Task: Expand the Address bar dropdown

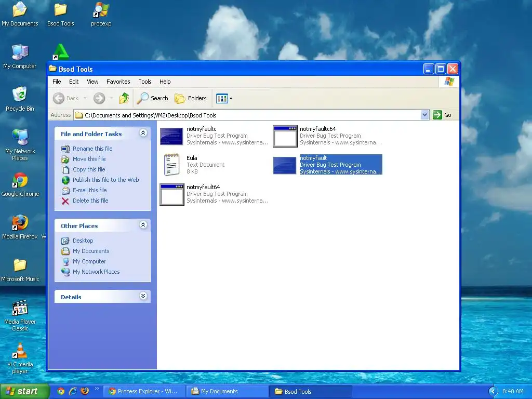Action: [424, 115]
